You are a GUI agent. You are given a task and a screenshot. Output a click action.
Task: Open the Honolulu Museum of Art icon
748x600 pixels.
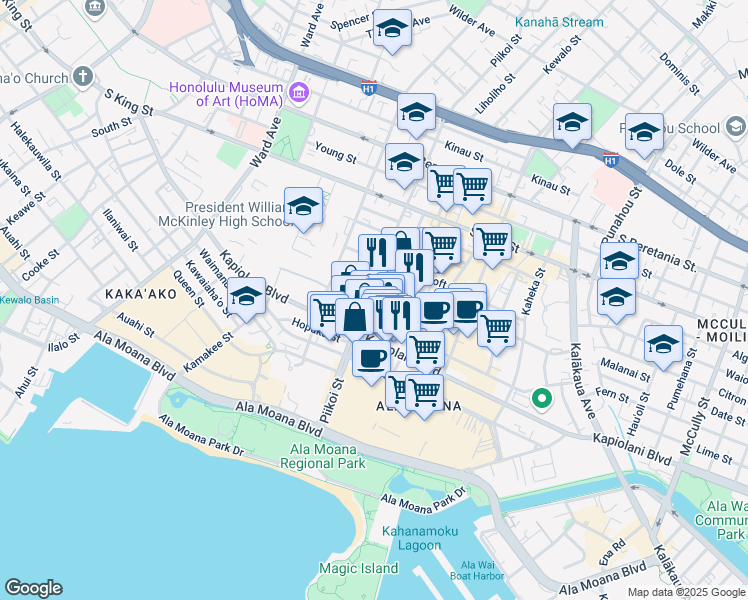point(299,92)
